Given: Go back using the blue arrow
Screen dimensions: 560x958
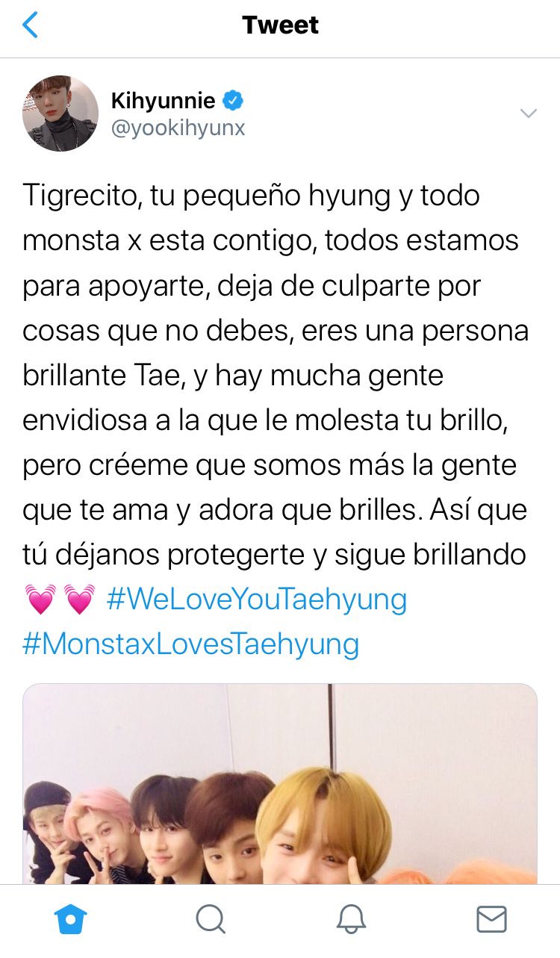Looking at the screenshot, I should [x=30, y=25].
